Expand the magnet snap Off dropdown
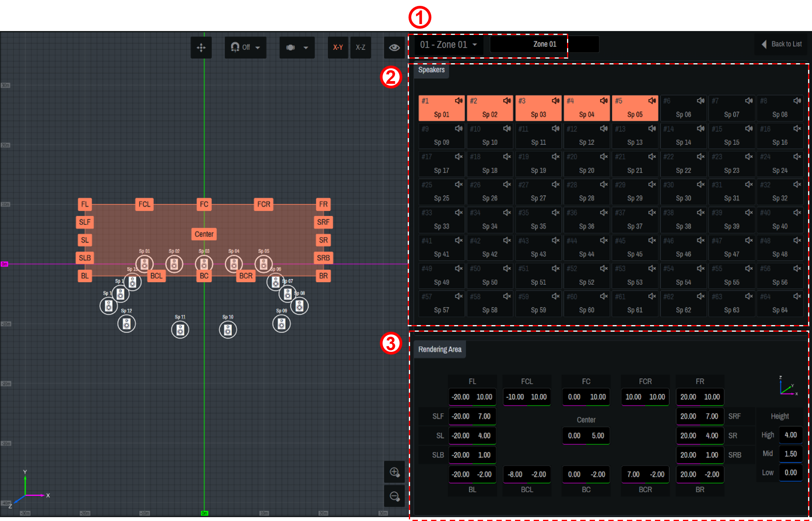Viewport: 812px width, 521px height. coord(245,47)
